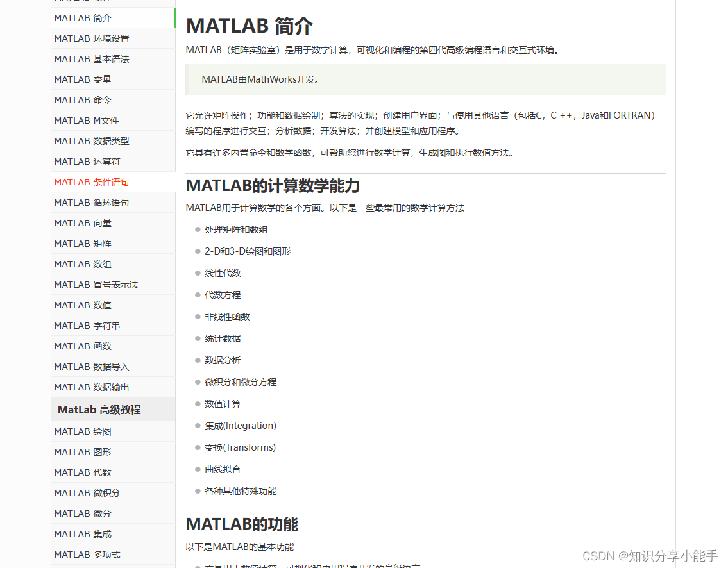Viewport: 728px width, 568px height.
Task: Click the 统计数据 list item
Action: (223, 338)
